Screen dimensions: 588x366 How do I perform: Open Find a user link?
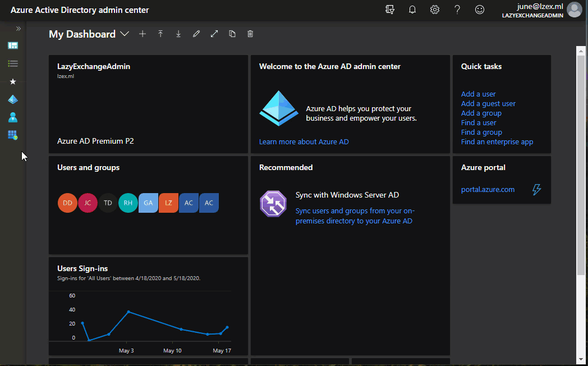[479, 122]
